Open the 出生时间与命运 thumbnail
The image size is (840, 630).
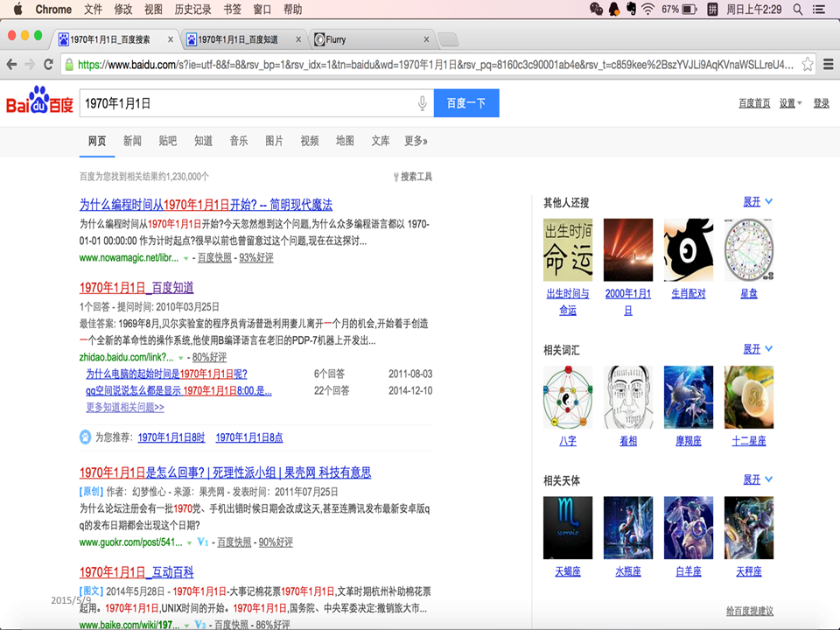[568, 249]
